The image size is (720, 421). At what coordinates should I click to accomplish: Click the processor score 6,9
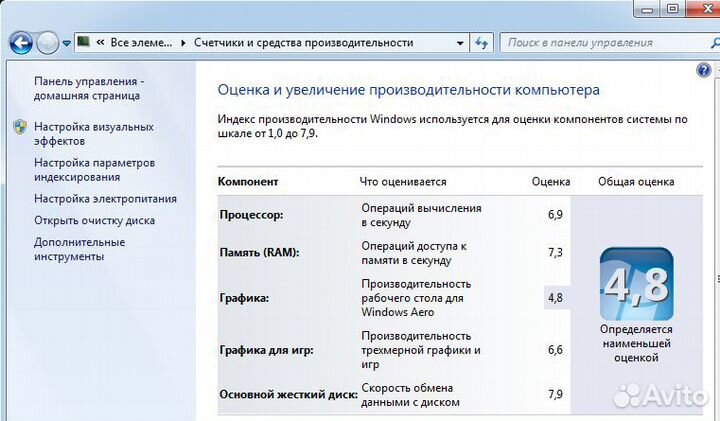pyautogui.click(x=555, y=214)
